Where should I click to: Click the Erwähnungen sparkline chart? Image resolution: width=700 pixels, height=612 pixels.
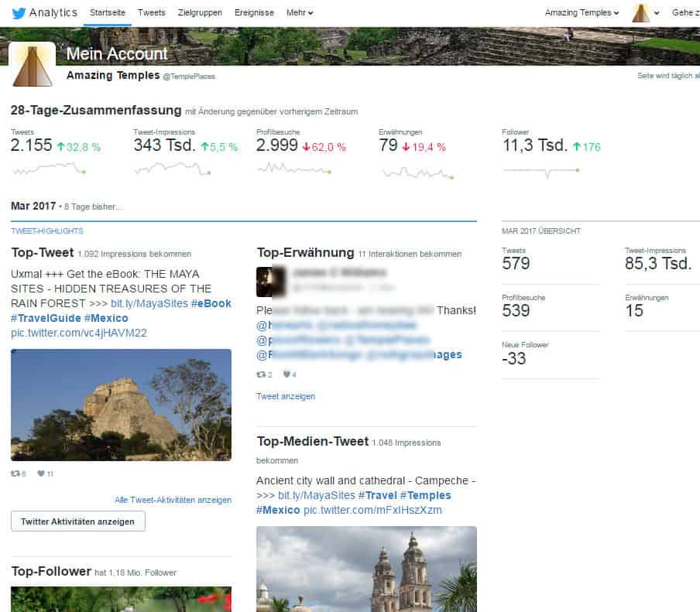point(418,173)
